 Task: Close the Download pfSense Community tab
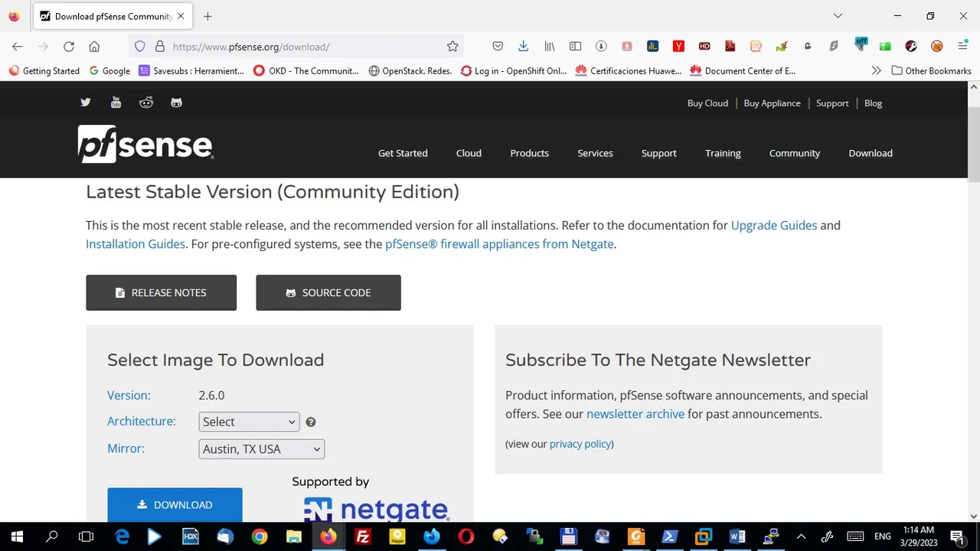point(181,16)
